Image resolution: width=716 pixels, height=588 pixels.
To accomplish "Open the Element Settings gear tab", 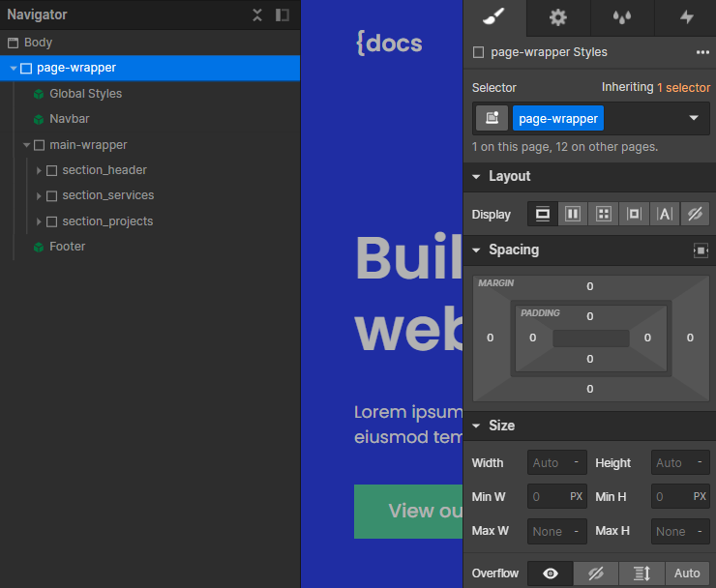I will [558, 17].
